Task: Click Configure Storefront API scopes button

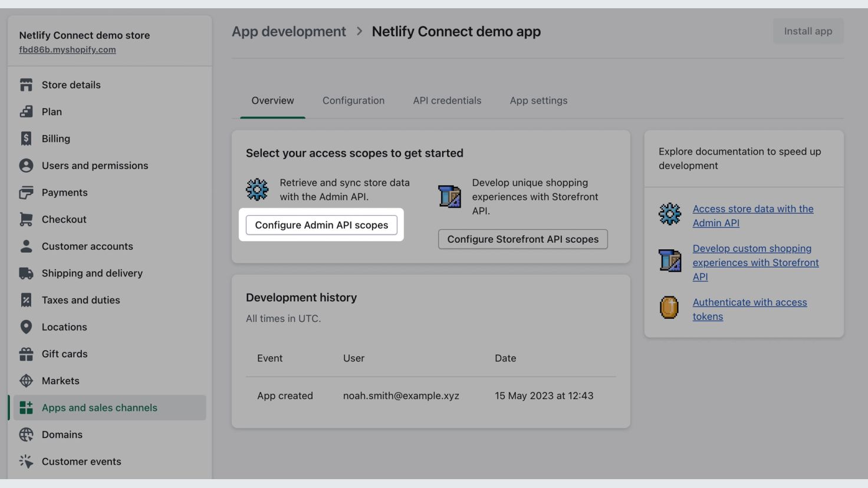Action: 522,239
